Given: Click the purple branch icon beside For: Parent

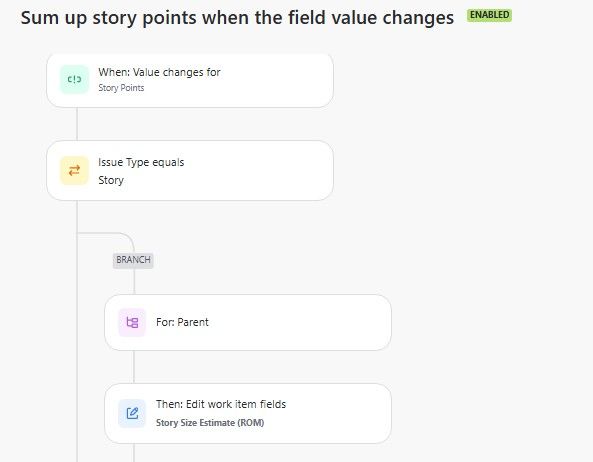Looking at the screenshot, I should point(132,322).
